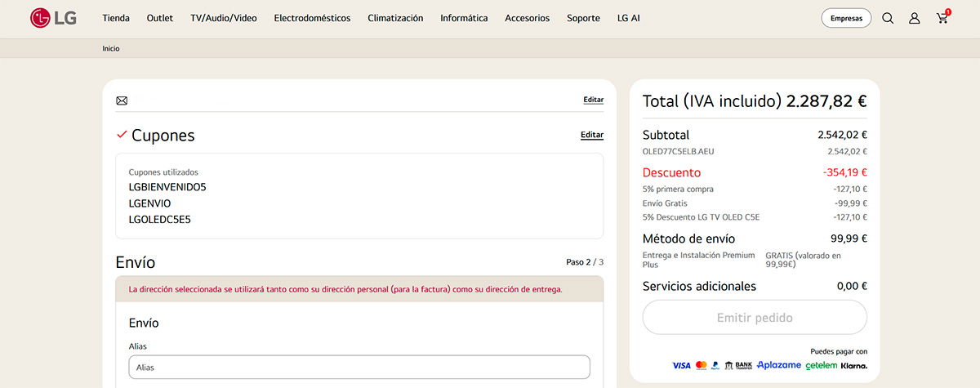This screenshot has height=388, width=980.
Task: Focus the Alias input field
Action: pos(359,367)
